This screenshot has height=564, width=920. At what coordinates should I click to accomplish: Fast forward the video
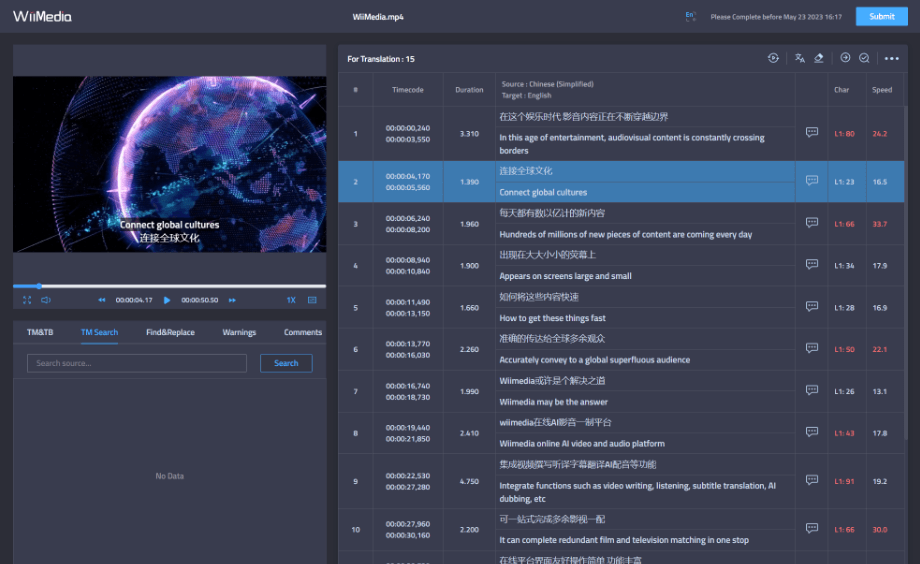232,300
